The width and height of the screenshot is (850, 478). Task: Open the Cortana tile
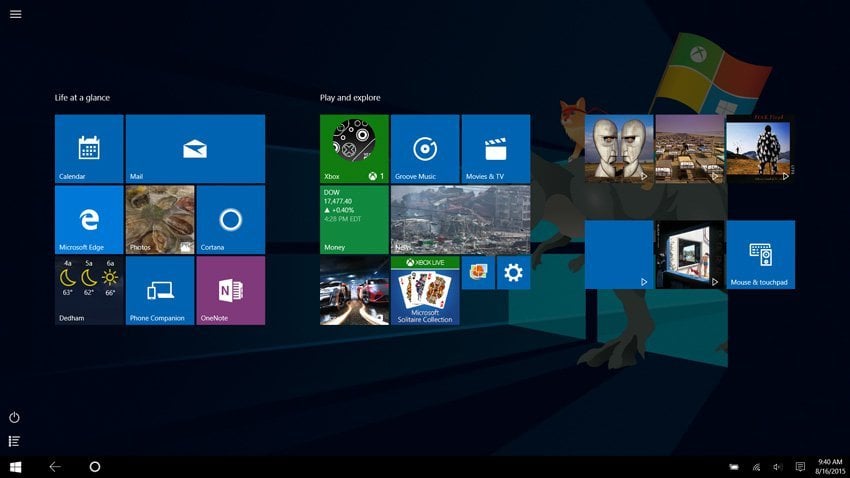click(x=231, y=219)
